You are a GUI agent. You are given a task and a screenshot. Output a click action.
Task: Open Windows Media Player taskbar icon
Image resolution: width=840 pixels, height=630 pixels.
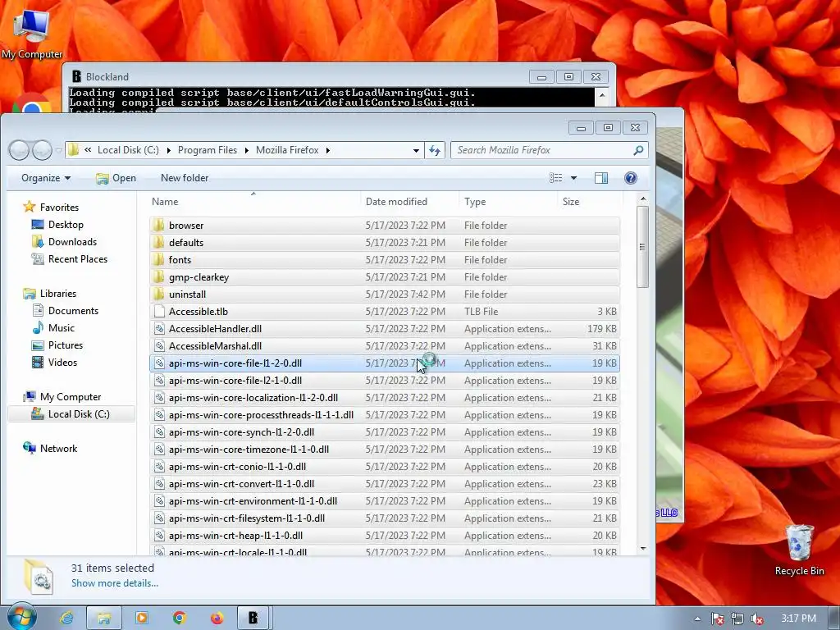[x=142, y=618]
